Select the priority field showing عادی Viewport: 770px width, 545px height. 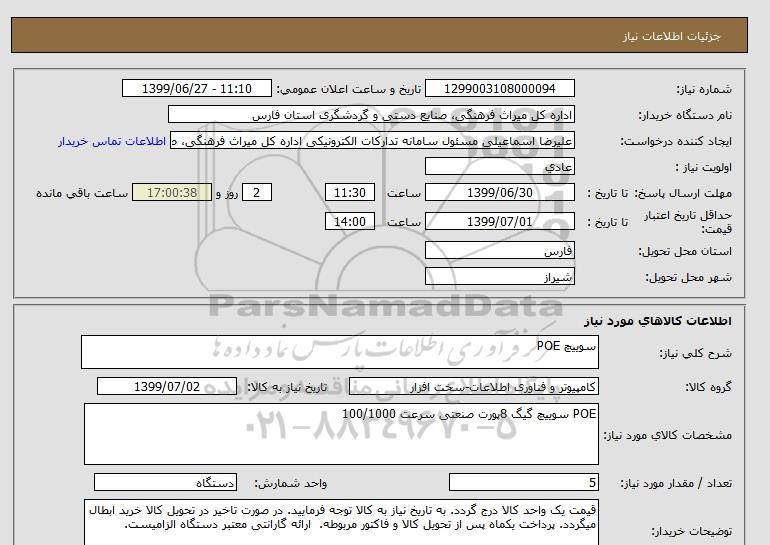tap(499, 166)
